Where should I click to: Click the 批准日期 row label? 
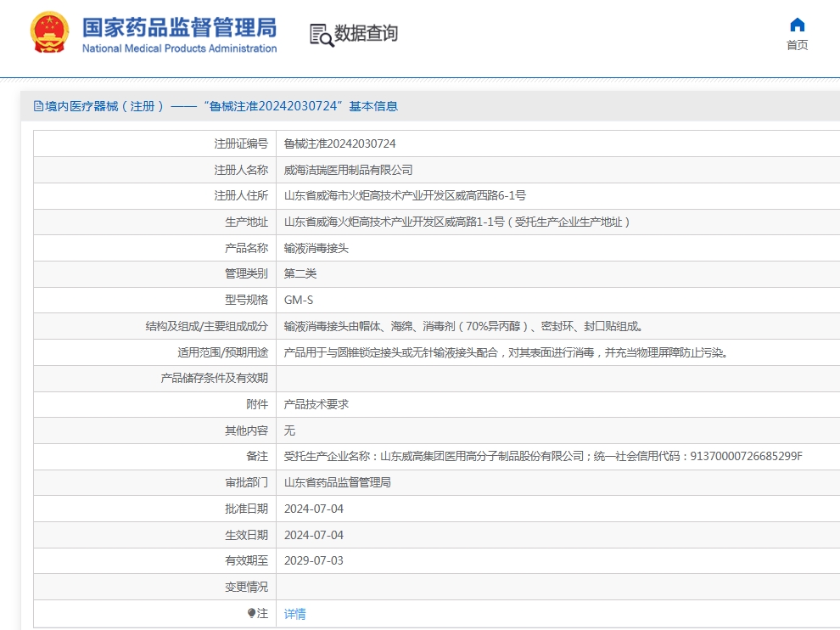coord(246,509)
